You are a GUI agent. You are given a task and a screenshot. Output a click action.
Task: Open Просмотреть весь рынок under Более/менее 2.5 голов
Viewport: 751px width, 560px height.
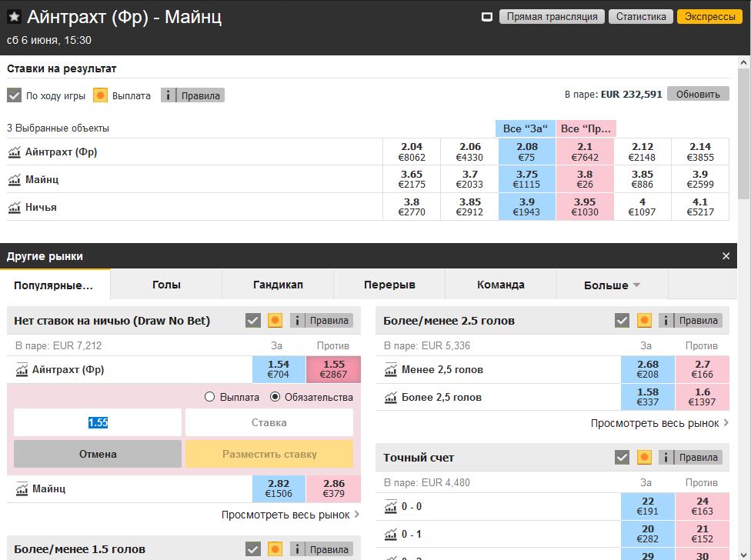click(659, 423)
